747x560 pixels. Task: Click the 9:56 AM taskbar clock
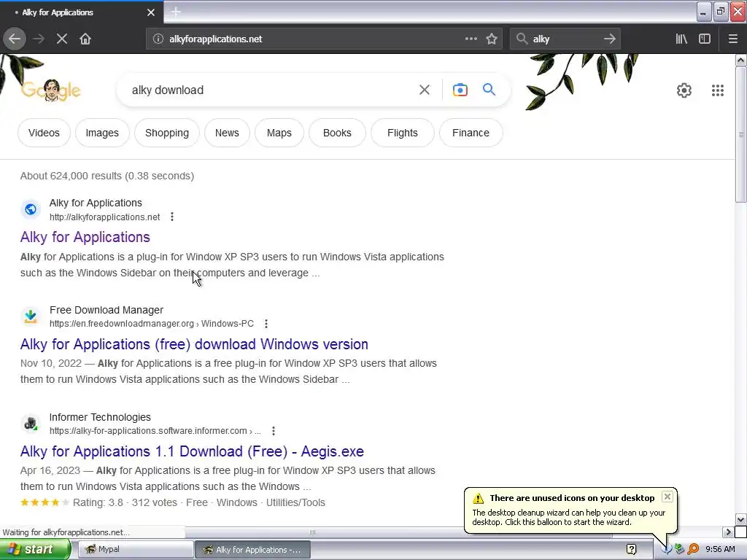tap(720, 550)
